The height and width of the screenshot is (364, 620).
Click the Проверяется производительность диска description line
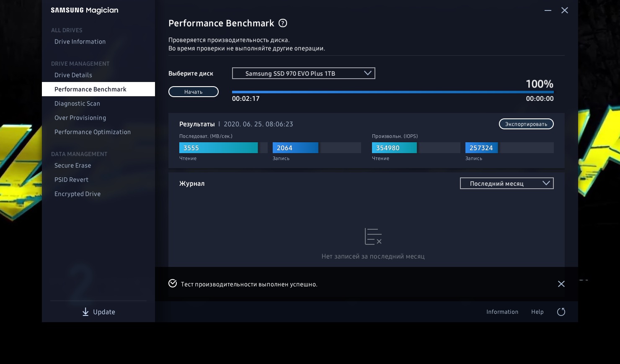229,40
